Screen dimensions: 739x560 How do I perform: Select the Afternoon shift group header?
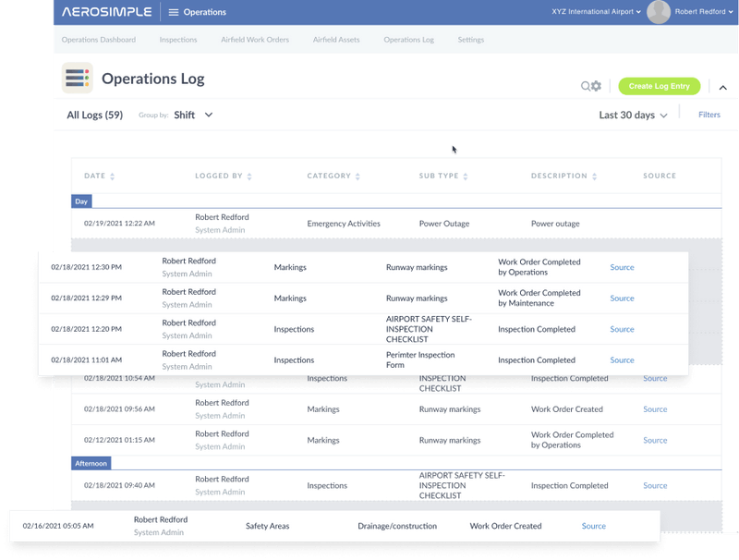(x=91, y=462)
